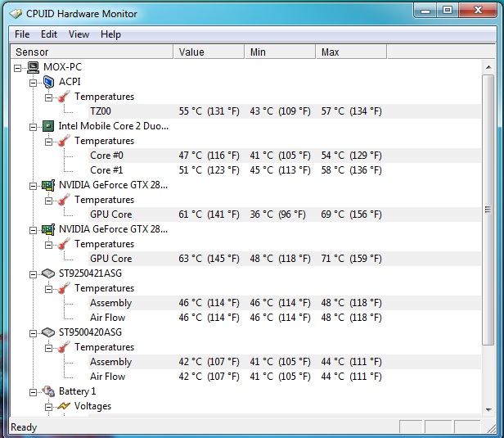The width and height of the screenshot is (504, 438).
Task: Collapse the Voltages node under Battery 1
Action: pyautogui.click(x=48, y=407)
